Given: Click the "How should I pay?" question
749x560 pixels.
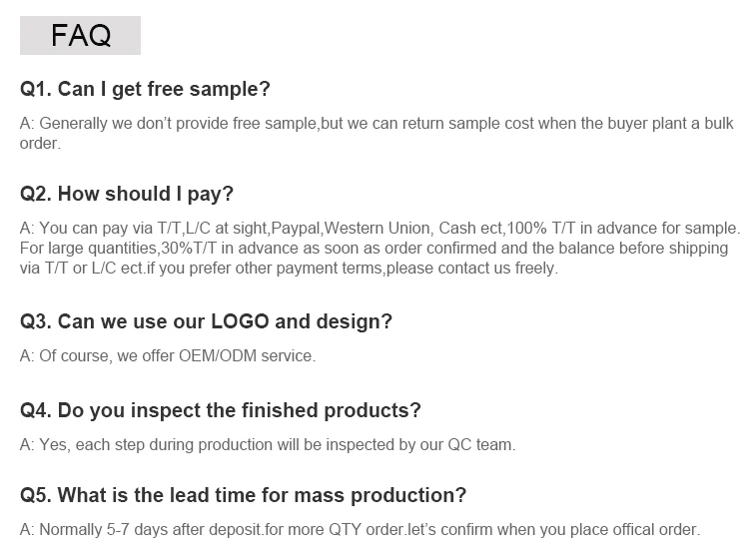Looking at the screenshot, I should [x=127, y=194].
